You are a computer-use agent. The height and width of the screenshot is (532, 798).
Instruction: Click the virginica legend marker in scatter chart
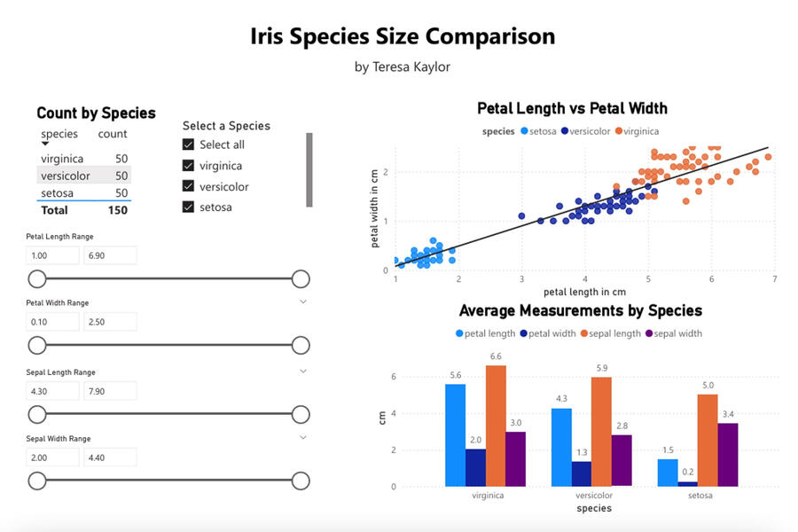(617, 131)
